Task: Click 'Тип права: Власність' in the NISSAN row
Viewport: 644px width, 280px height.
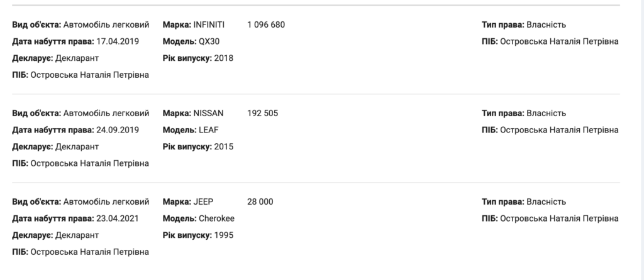Action: tap(524, 113)
